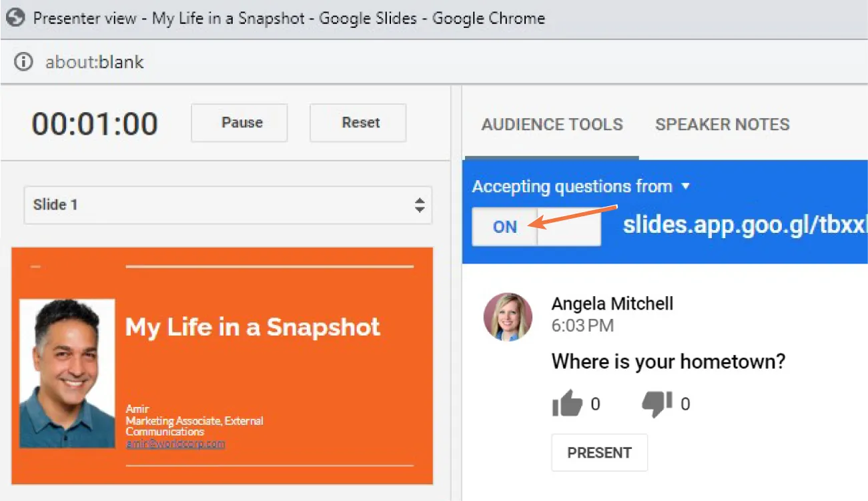Select the Audience Tools tab
Viewport: 868px width, 501px height.
tap(552, 124)
